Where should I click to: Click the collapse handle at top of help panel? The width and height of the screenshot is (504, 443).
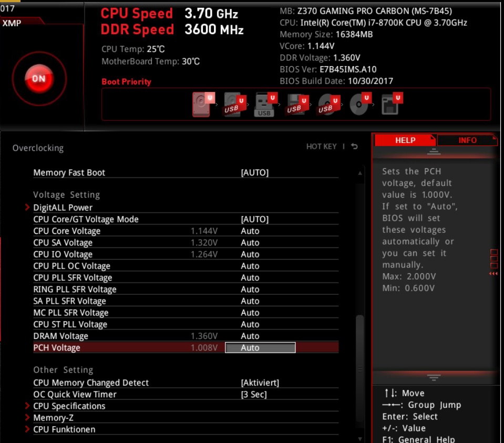pyautogui.click(x=434, y=152)
